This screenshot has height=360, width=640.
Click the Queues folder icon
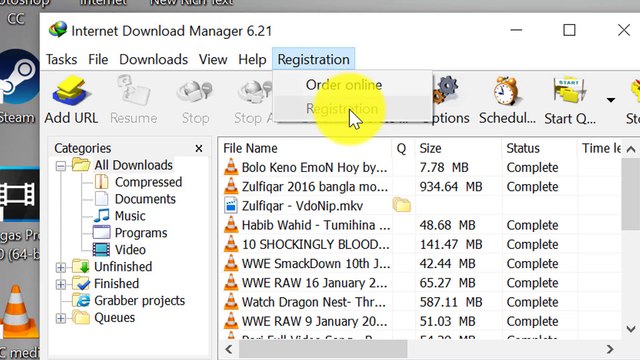coord(81,317)
